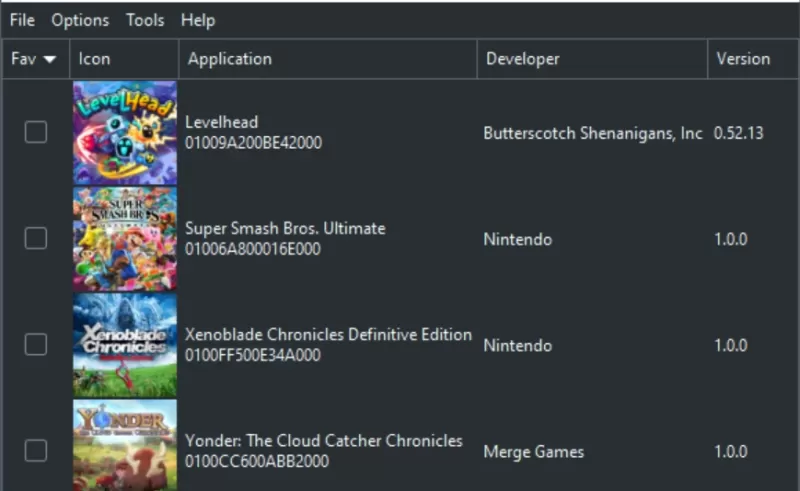
Task: Click Butterscotch Shenanigans, Inc developer cell
Action: click(x=593, y=133)
